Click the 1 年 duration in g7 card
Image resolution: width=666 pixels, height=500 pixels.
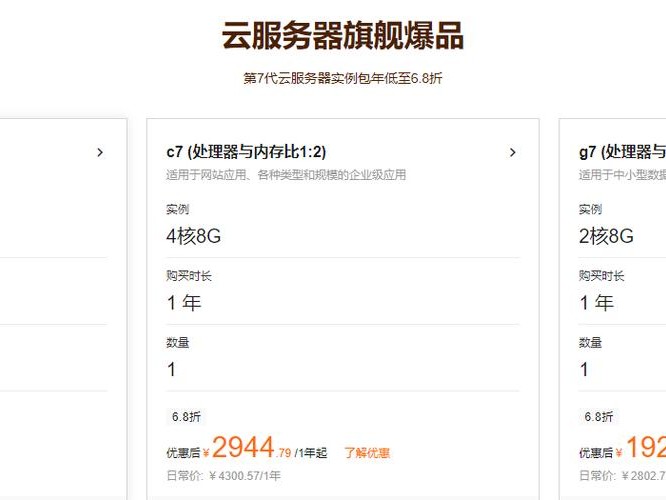coord(596,303)
